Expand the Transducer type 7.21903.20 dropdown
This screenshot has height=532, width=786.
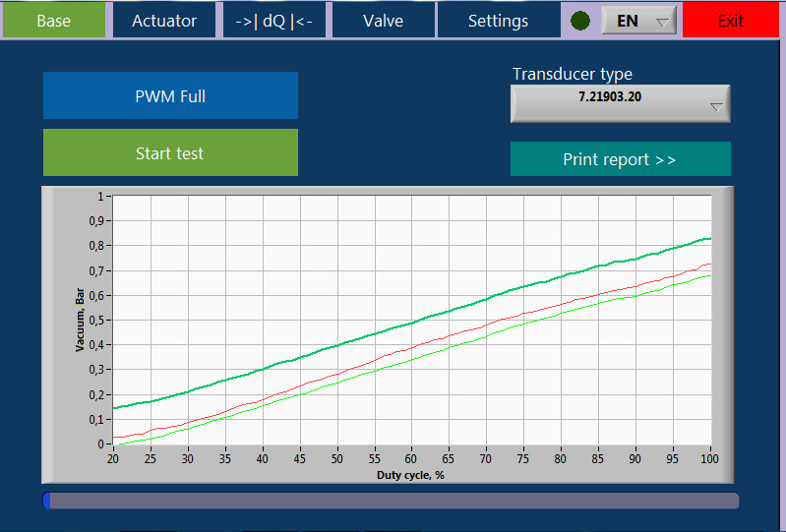[x=620, y=103]
